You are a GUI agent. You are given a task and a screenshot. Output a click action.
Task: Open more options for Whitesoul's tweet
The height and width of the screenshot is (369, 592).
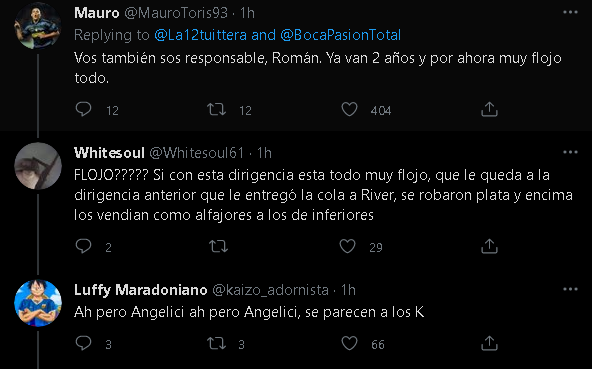(570, 152)
